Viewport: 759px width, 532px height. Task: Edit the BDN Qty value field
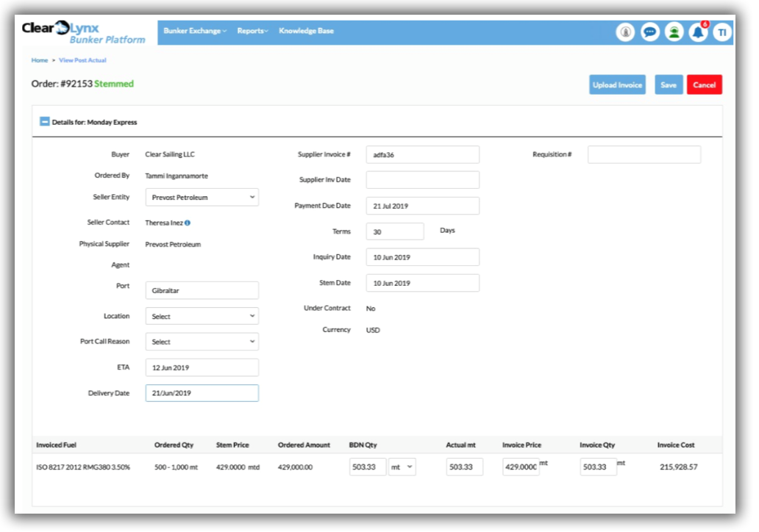pyautogui.click(x=368, y=467)
